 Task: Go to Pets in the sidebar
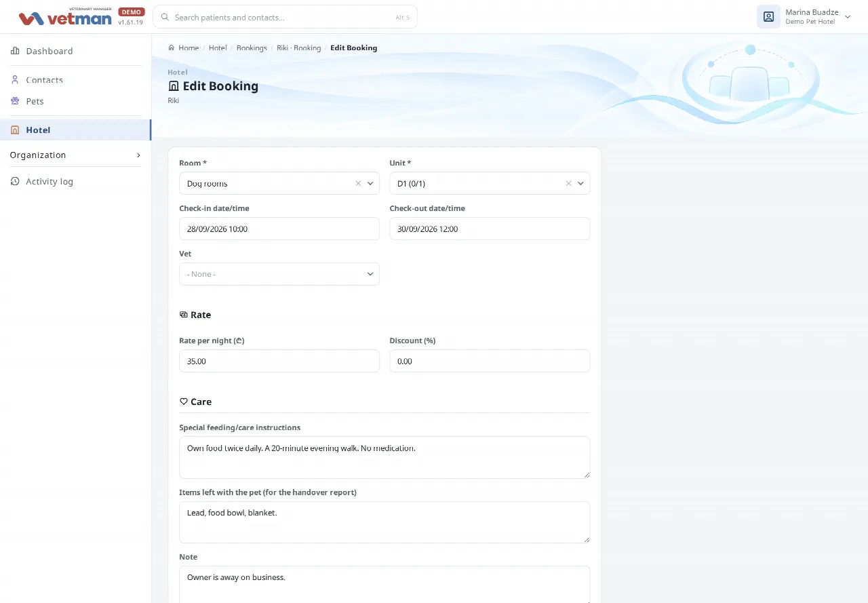tap(75, 101)
